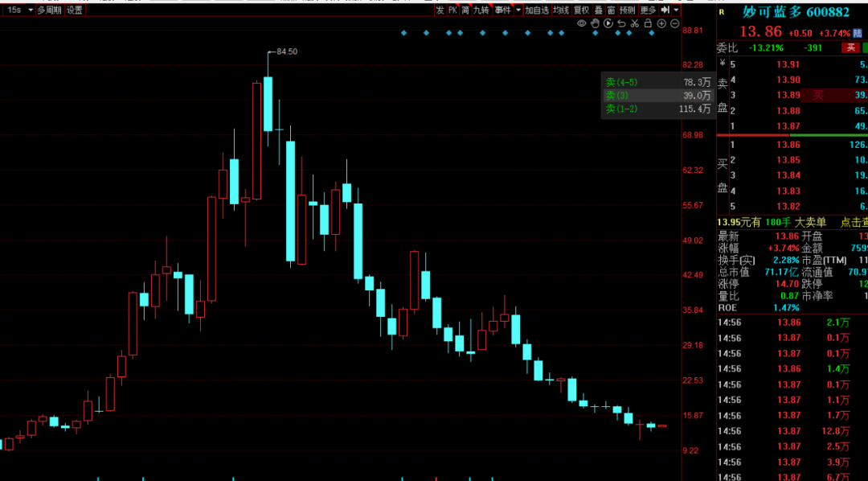Viewport: 868px width, 481px height.
Task: Open the 设置 settings menu
Action: coord(75,10)
